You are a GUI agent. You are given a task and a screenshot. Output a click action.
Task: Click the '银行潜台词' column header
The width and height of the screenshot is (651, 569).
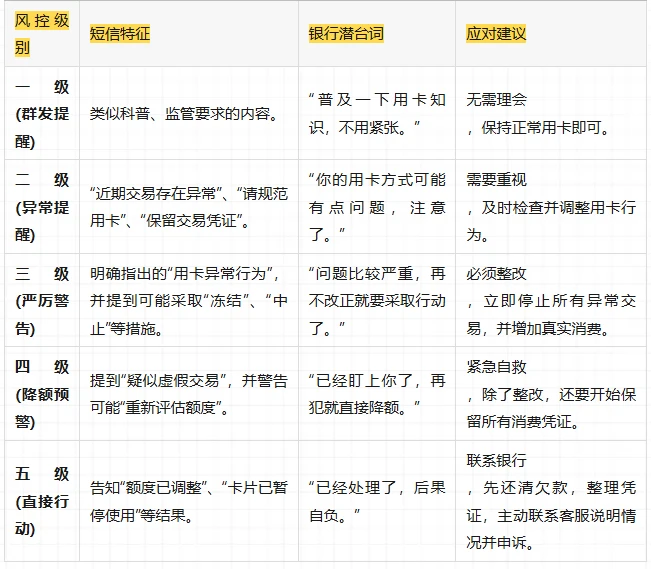377,34
